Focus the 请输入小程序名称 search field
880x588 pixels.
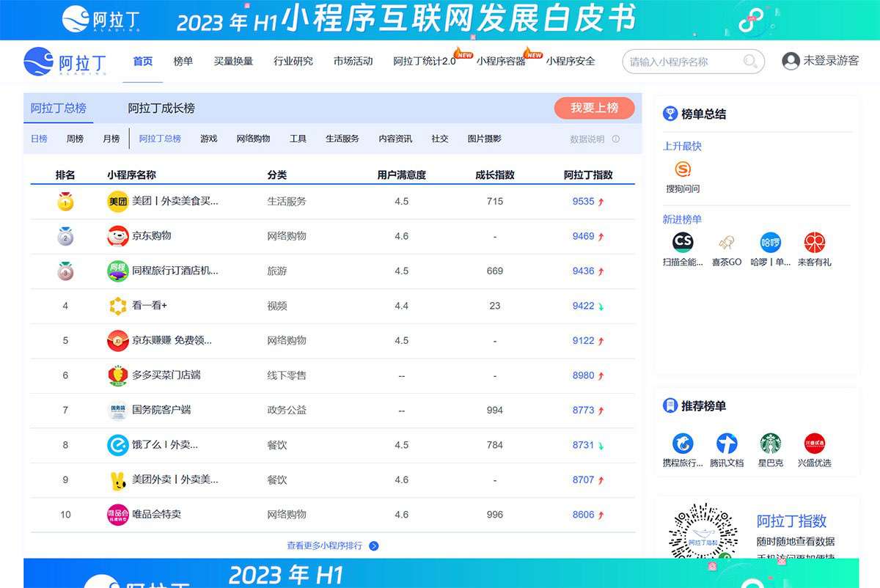pyautogui.click(x=693, y=62)
